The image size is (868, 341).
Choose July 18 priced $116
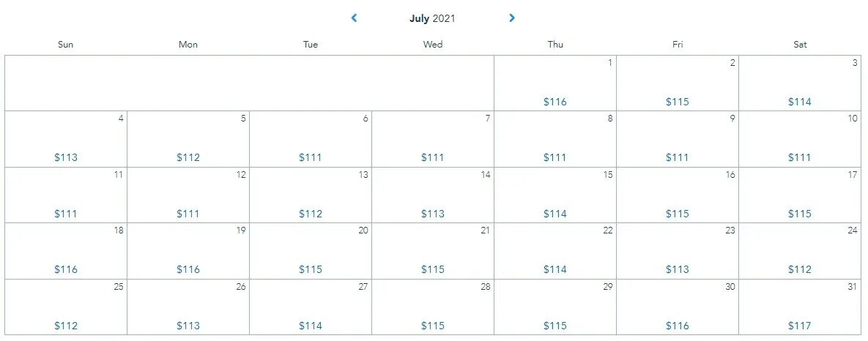[66, 251]
